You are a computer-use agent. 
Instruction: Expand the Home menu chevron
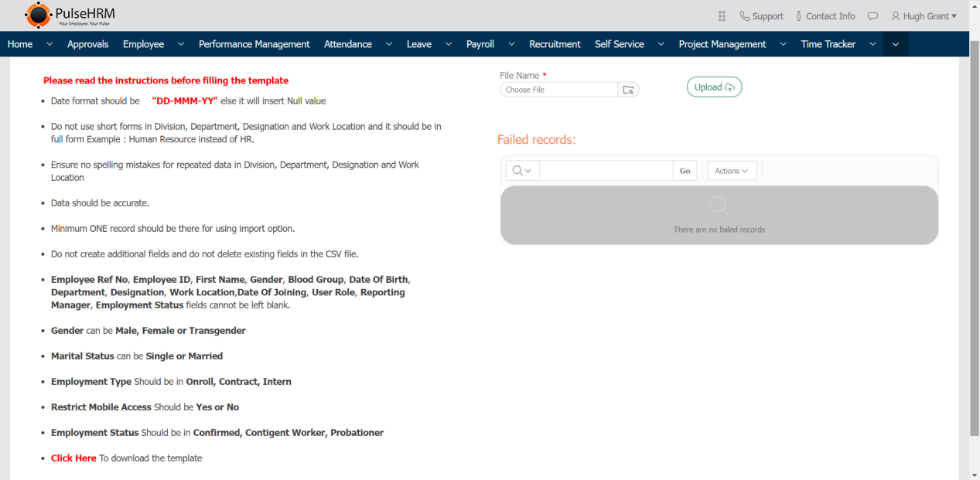coord(50,44)
